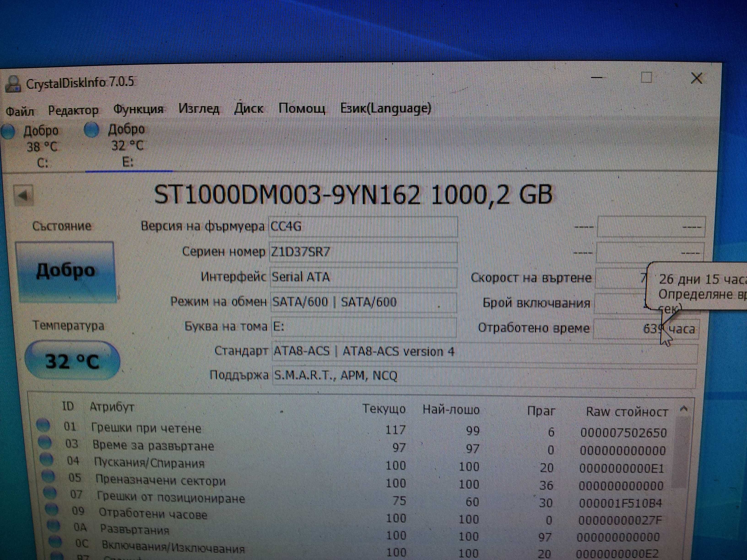Click raw value 000001F510B4
The width and height of the screenshot is (747, 560).
(x=620, y=503)
